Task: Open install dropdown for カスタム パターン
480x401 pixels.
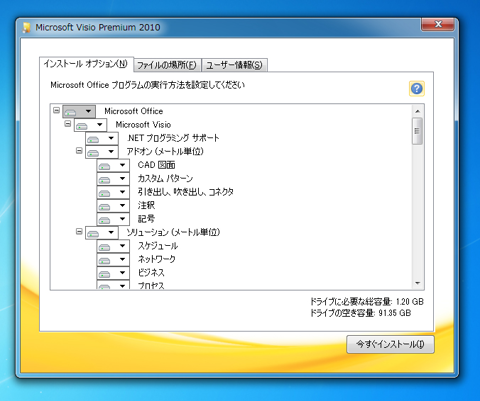Action: pos(113,179)
